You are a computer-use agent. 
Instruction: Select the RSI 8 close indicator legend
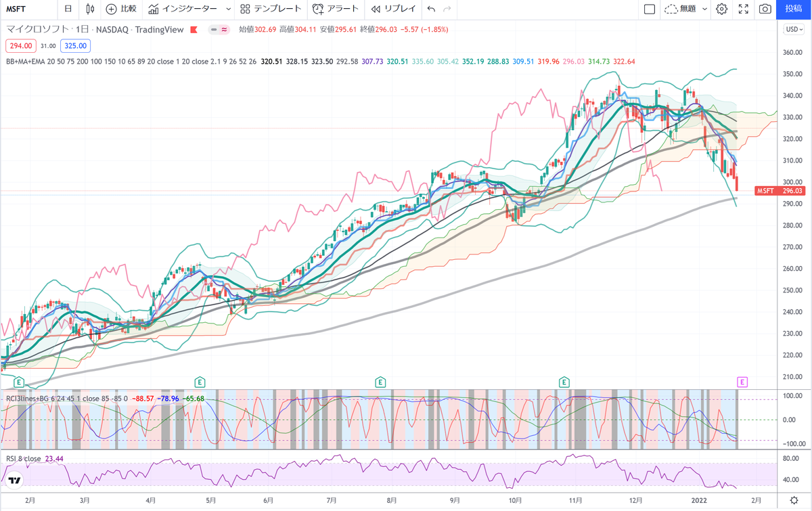pyautogui.click(x=22, y=458)
